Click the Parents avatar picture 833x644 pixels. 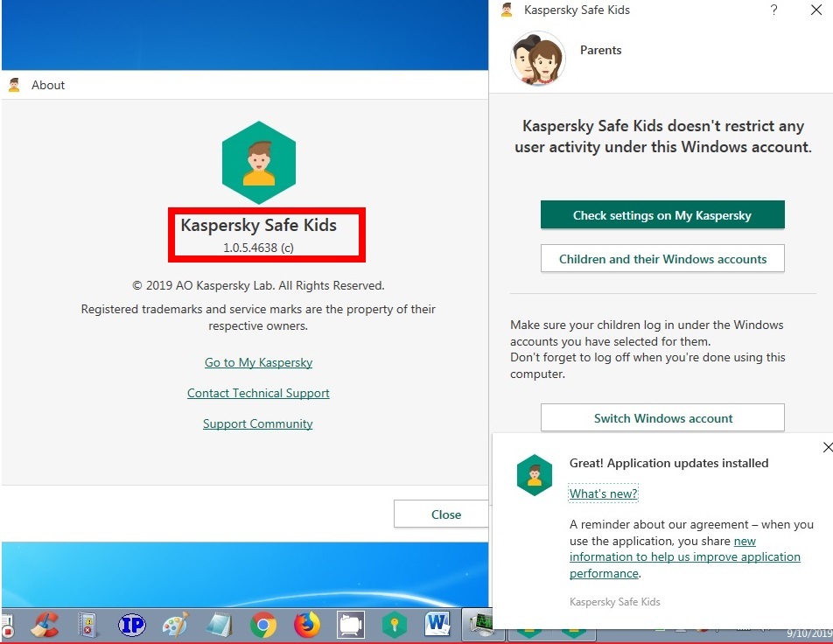point(538,59)
